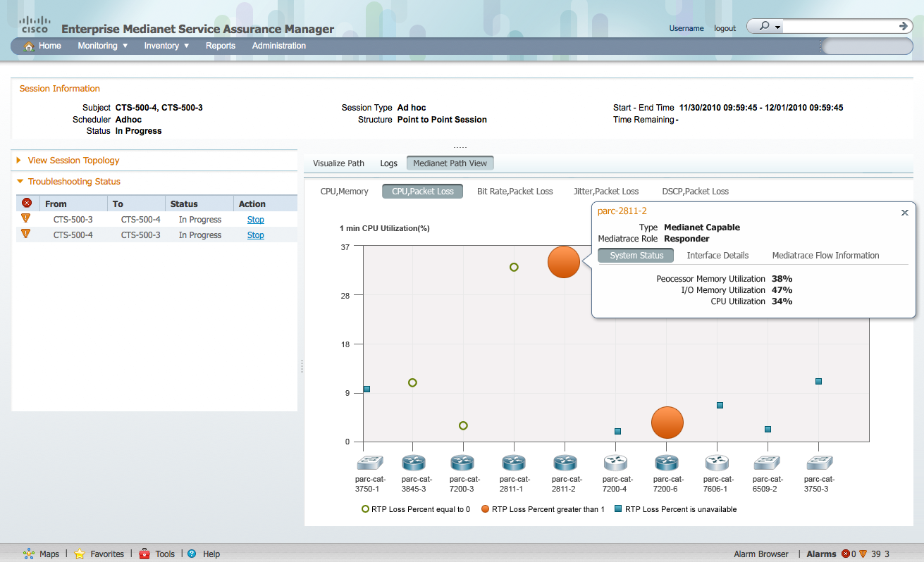Open the Alarm Browser
924x562 pixels.
pyautogui.click(x=761, y=554)
